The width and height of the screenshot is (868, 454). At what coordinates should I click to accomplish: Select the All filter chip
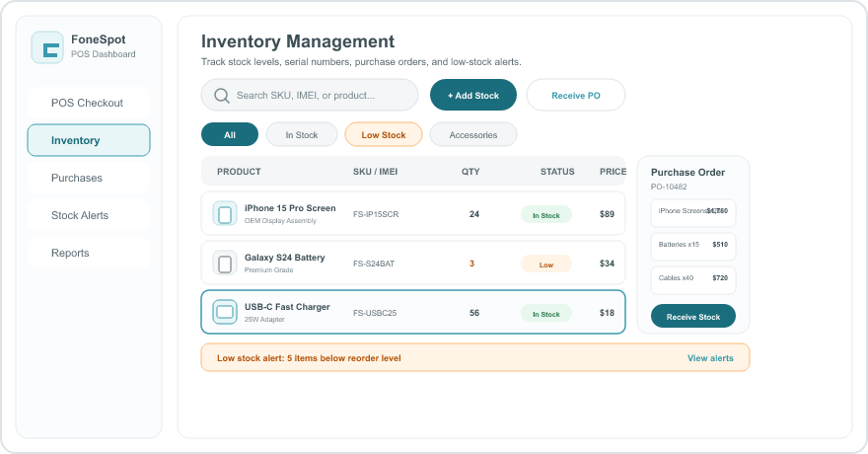pyautogui.click(x=230, y=134)
